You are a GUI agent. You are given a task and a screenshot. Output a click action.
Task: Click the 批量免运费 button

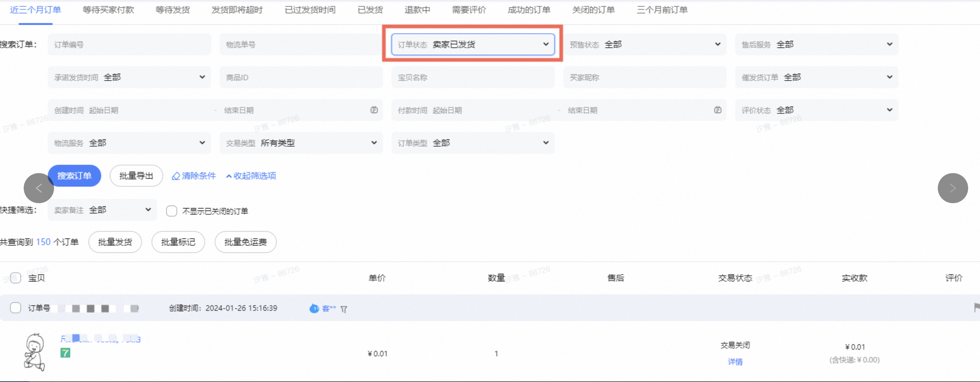click(246, 242)
